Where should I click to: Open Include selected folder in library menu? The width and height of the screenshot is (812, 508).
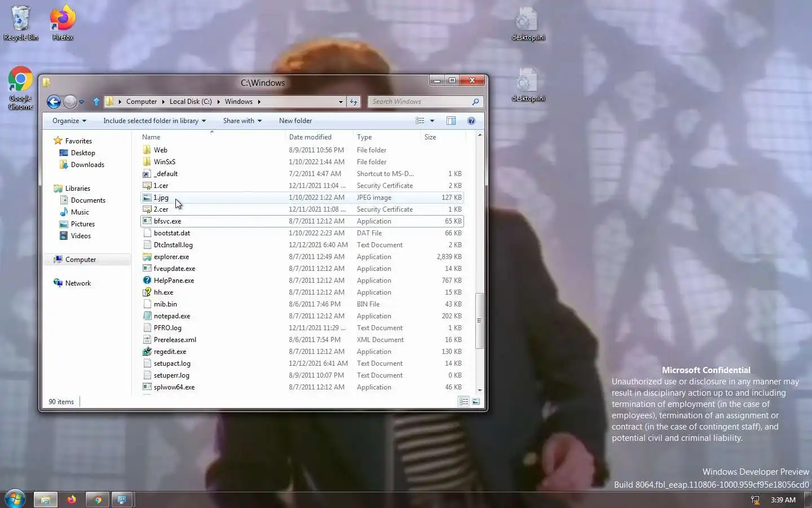[x=155, y=121]
